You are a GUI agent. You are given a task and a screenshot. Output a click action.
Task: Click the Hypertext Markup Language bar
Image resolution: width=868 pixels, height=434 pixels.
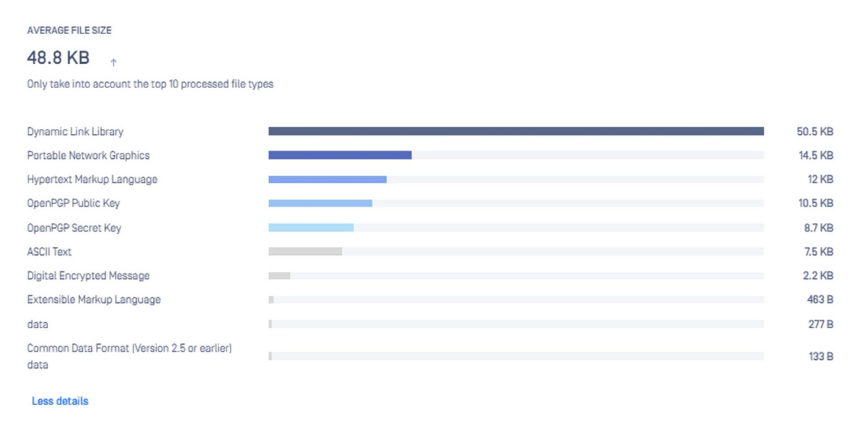coord(327,179)
